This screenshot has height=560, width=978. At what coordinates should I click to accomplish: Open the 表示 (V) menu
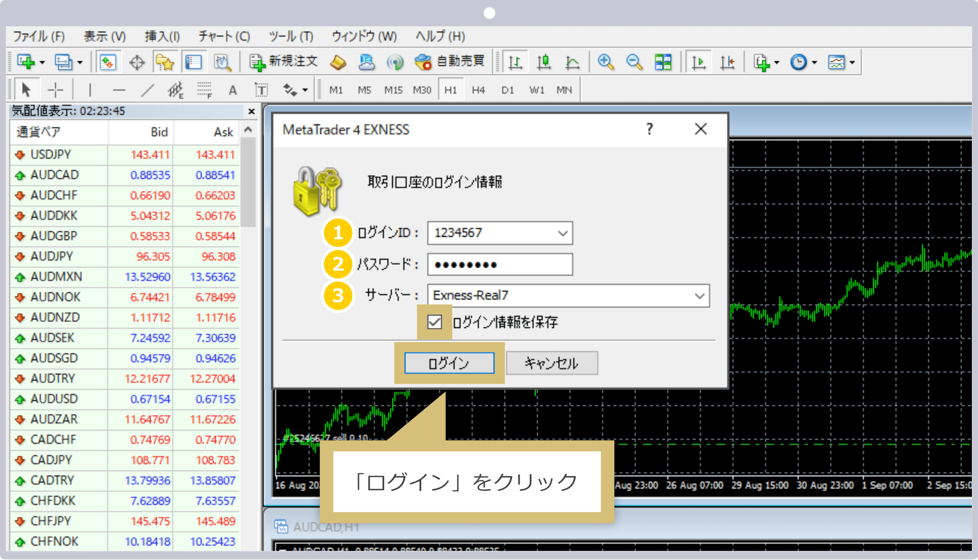click(104, 36)
